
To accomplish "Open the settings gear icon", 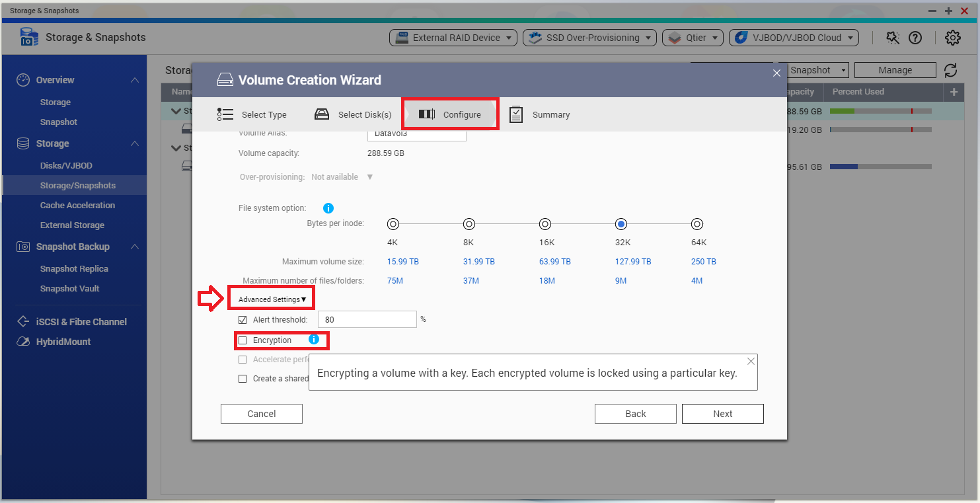I will coord(952,38).
